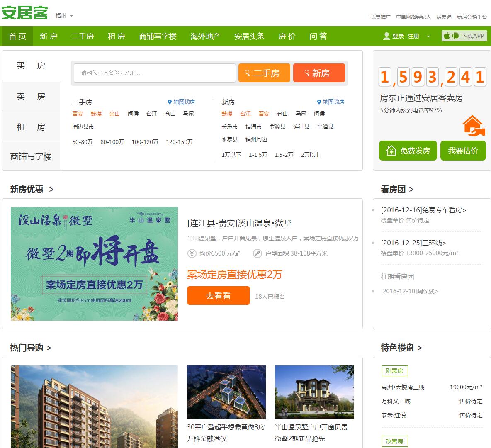Select the 50-80万 price range
Viewport: 491px width, 448px height.
pos(83,142)
